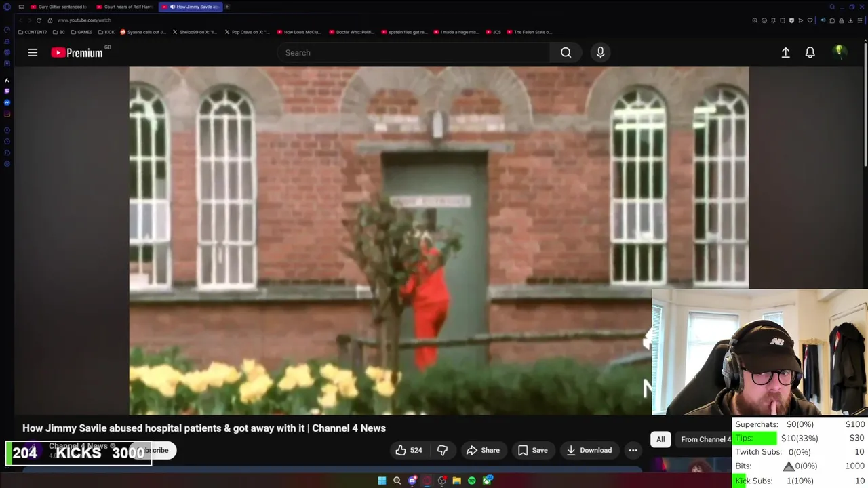Select the 'From Channel 4' filter chip
Screen dimensions: 868x488
tap(705, 439)
